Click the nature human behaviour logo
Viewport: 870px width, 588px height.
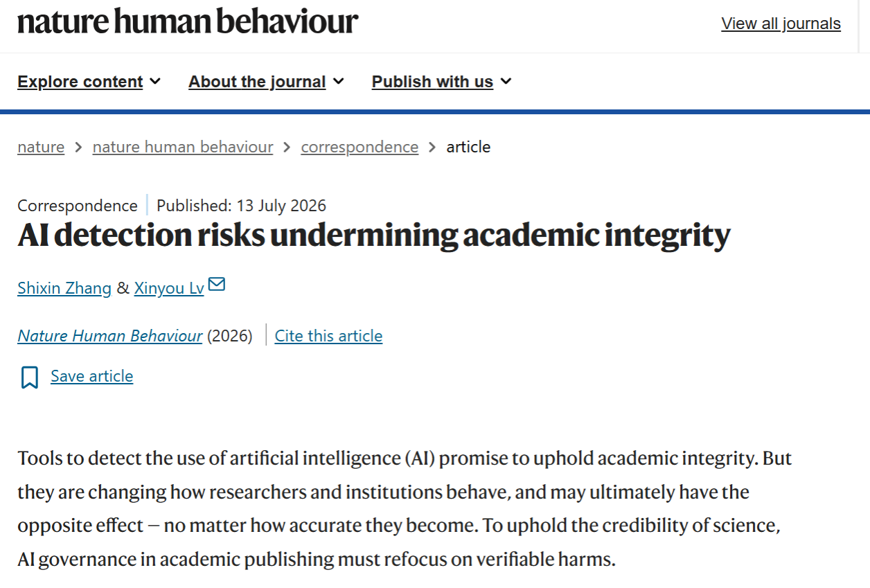coord(188,23)
